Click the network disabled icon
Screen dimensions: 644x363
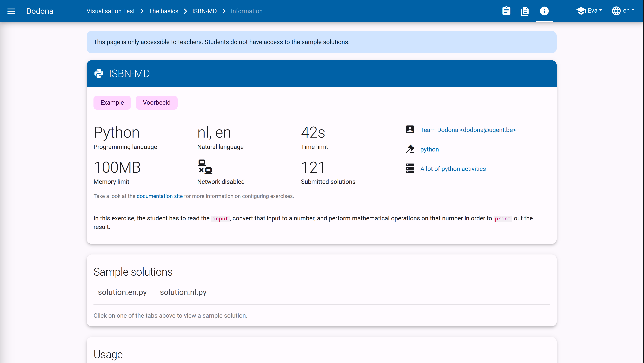tap(205, 167)
